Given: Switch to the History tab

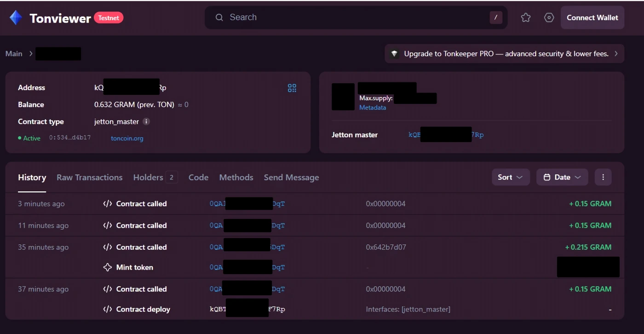Looking at the screenshot, I should 32,177.
